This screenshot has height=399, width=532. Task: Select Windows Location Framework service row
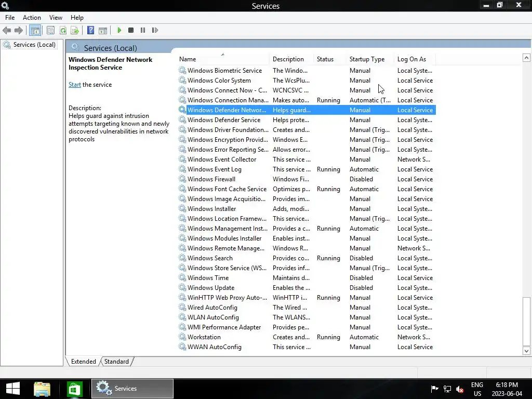307,219
